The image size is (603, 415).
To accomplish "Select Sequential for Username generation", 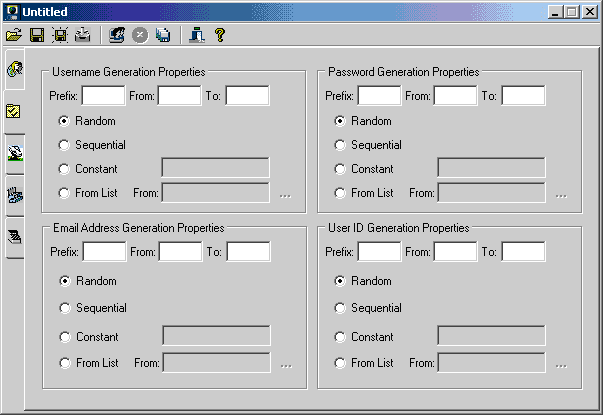I will (92, 145).
